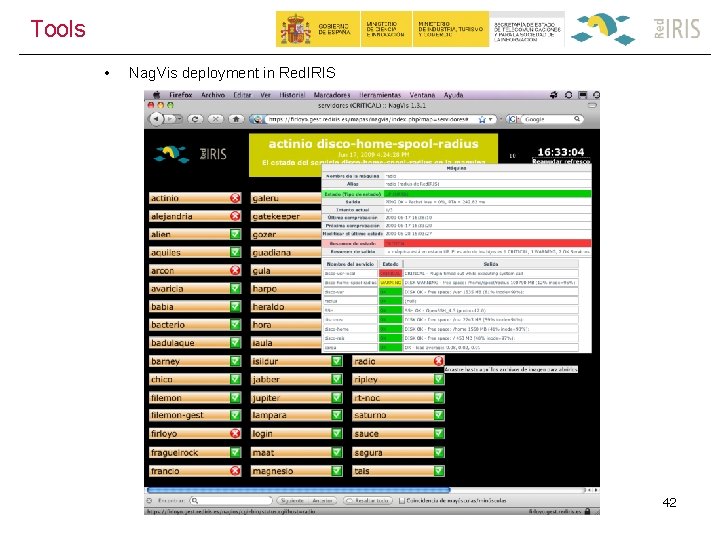This screenshot has height=540, width=720.
Task: Click the green OK icon next to saturno
Action: coord(439,415)
